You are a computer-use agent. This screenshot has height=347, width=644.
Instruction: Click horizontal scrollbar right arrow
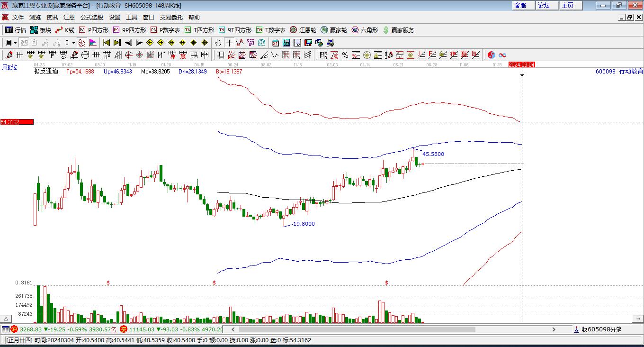[x=554, y=329]
